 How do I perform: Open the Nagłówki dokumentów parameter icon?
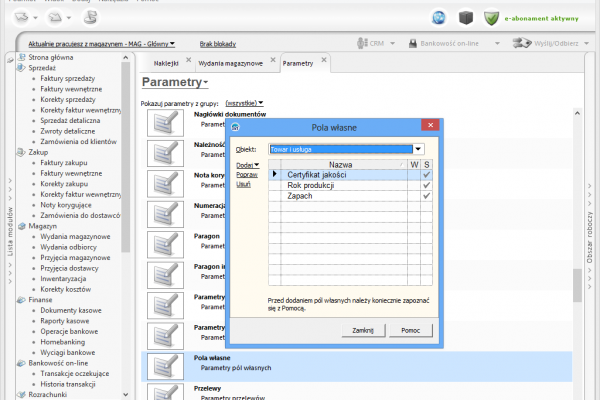162,122
